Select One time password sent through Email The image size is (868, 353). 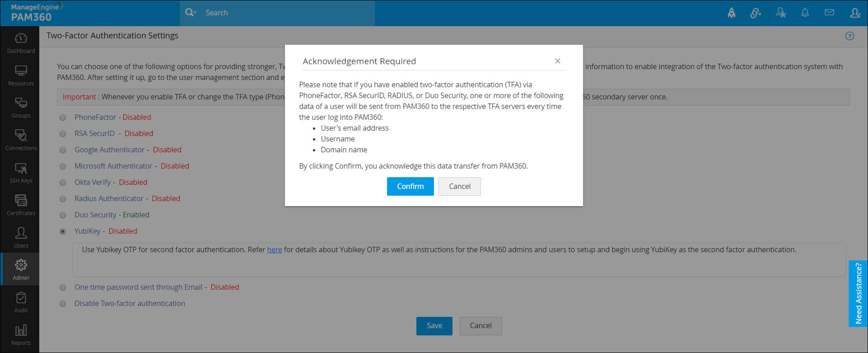pyautogui.click(x=63, y=287)
